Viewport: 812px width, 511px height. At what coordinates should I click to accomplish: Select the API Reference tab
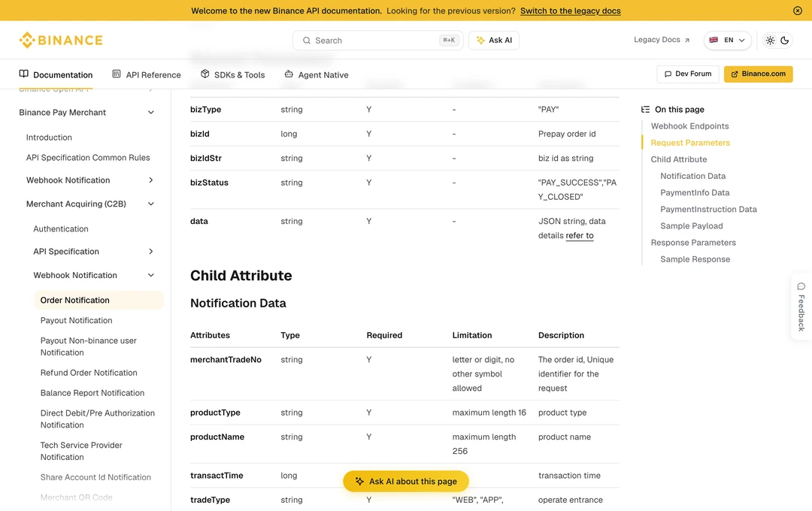(147, 74)
